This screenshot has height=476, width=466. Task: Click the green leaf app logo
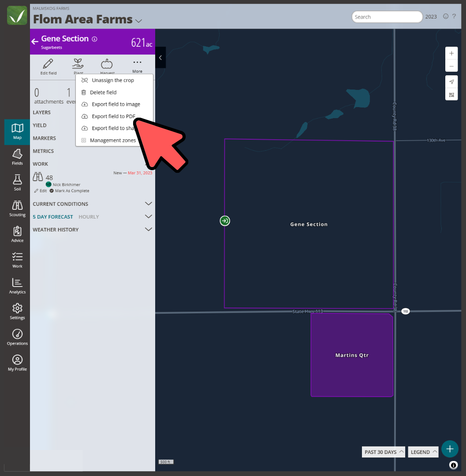click(17, 15)
